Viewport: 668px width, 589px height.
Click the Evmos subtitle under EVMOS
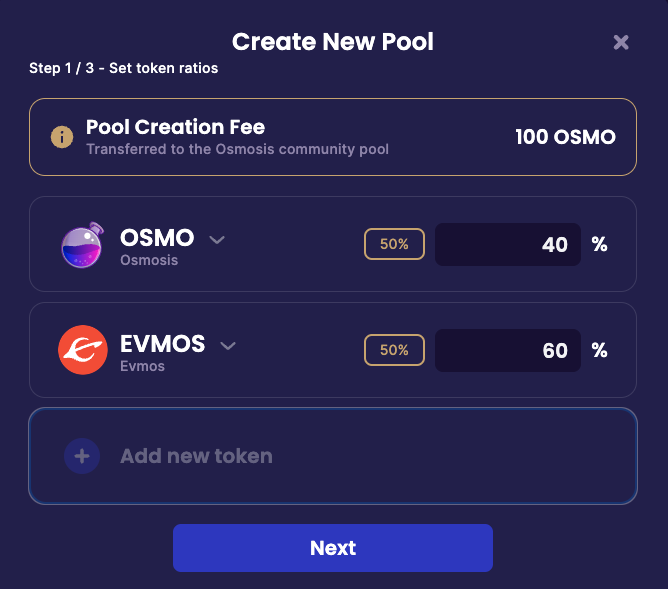(143, 366)
